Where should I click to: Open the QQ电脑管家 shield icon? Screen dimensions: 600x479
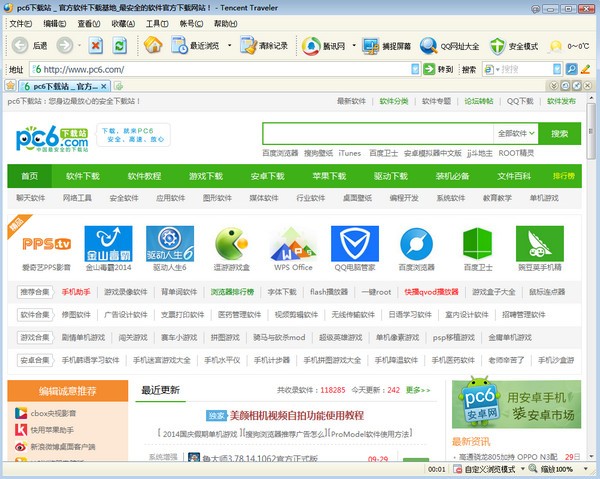click(355, 244)
